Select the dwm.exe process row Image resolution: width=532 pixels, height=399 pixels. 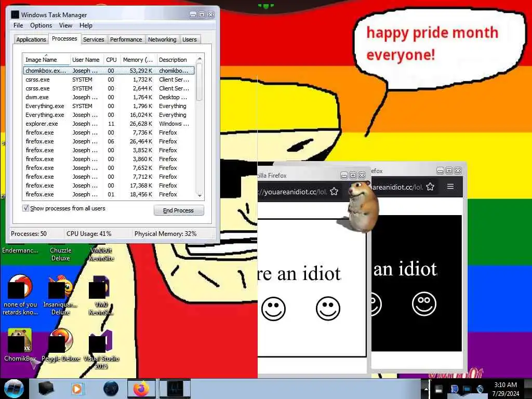(x=109, y=97)
